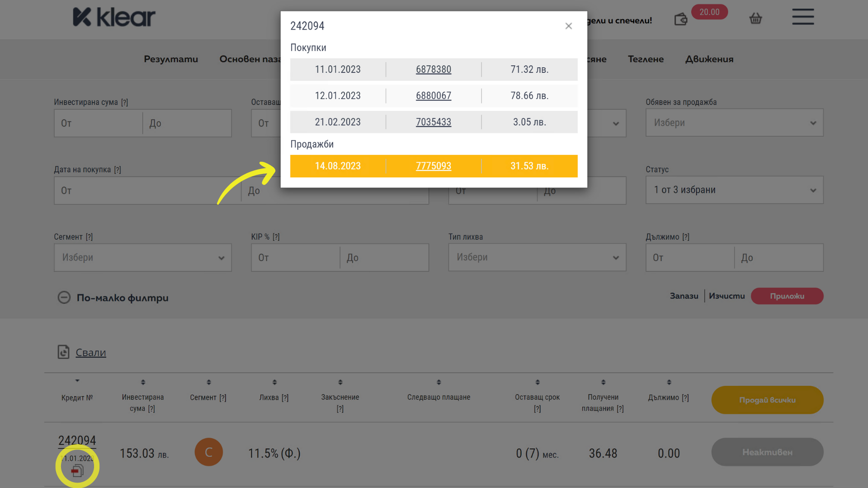Click the Инвестирана сума От field
The height and width of the screenshot is (488, 868).
pos(98,123)
